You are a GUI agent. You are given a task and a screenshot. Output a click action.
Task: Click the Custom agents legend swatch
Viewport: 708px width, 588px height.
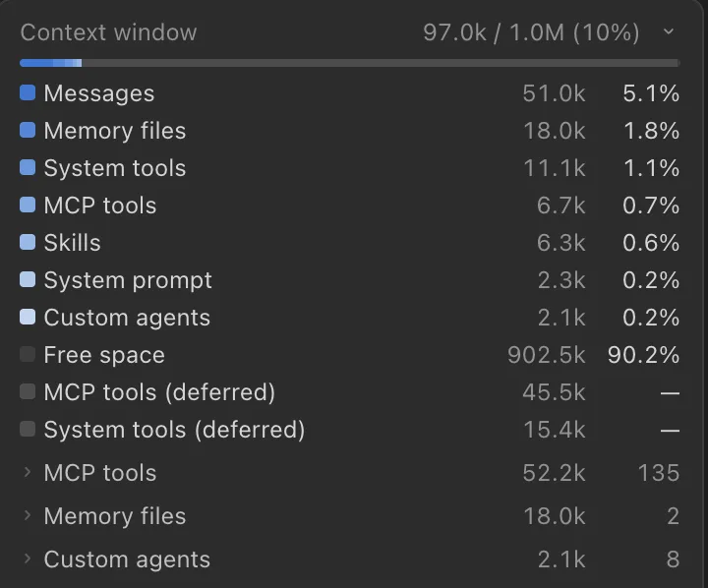[x=28, y=317]
